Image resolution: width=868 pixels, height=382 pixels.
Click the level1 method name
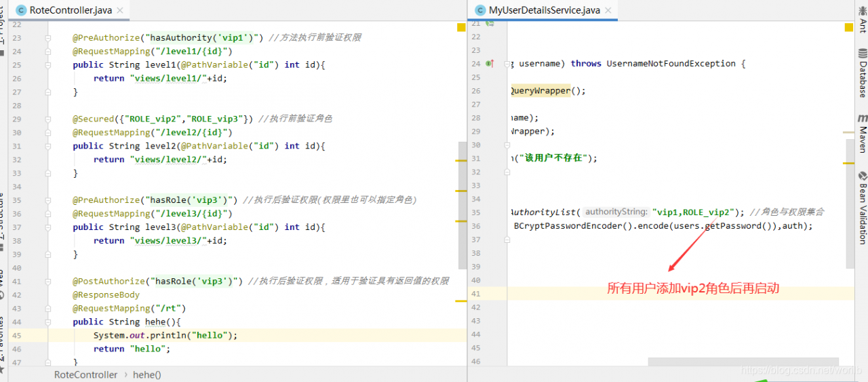(161, 65)
